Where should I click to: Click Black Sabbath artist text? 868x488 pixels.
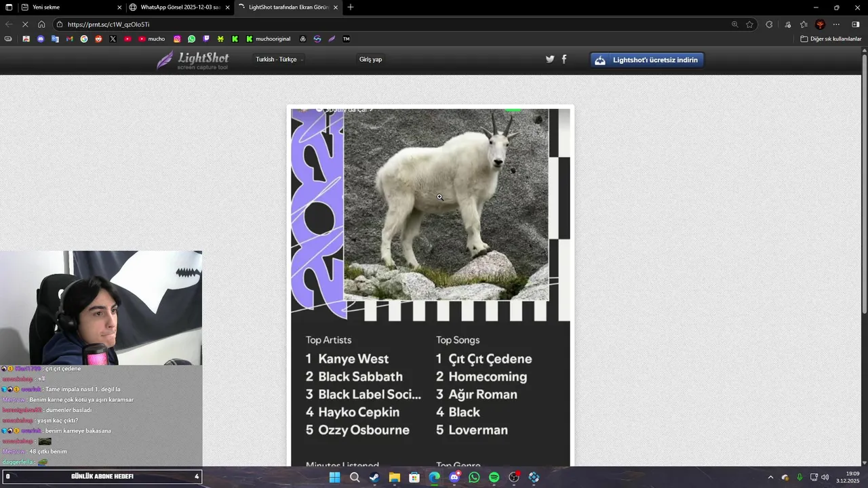pyautogui.click(x=360, y=377)
